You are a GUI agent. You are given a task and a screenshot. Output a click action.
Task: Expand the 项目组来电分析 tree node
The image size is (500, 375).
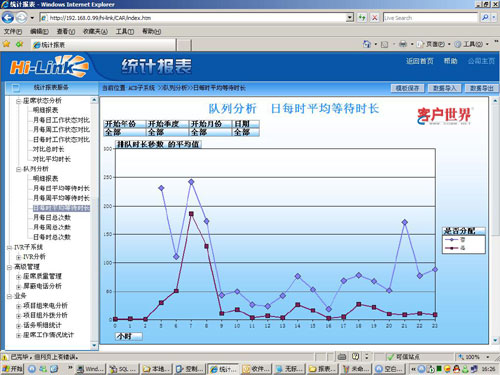click(19, 306)
